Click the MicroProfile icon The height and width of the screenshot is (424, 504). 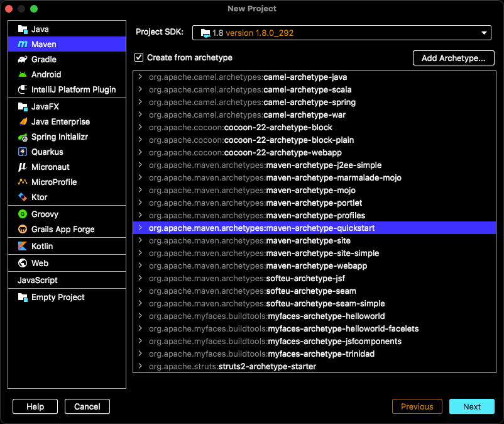(x=23, y=182)
